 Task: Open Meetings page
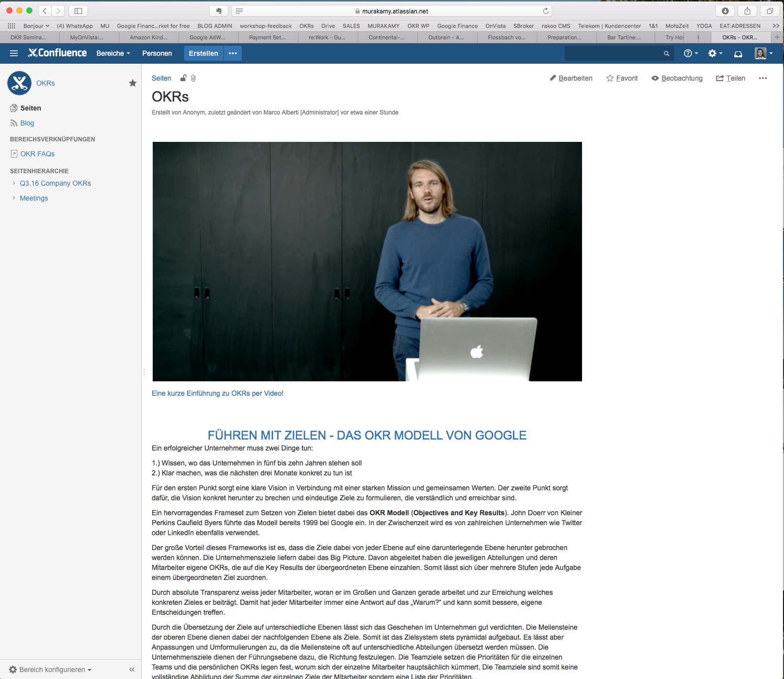point(34,198)
